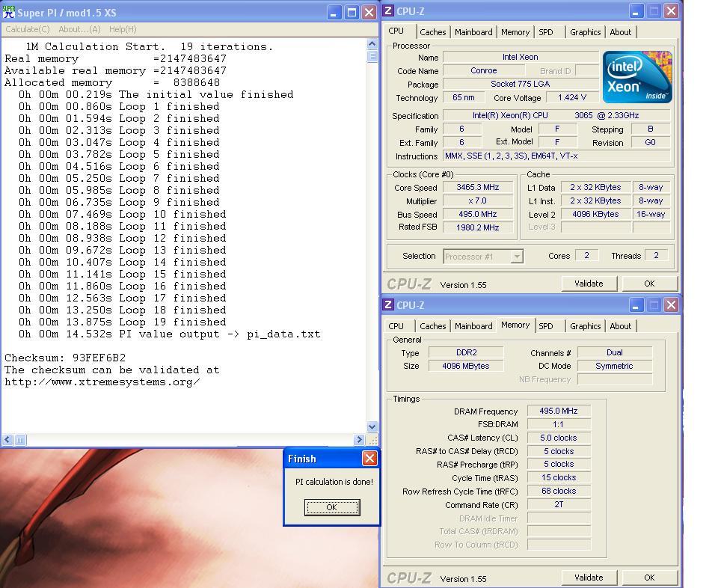This screenshot has width=718, height=588.
Task: Click the Super PI vertical scrollbar down arrow
Action: (x=372, y=427)
